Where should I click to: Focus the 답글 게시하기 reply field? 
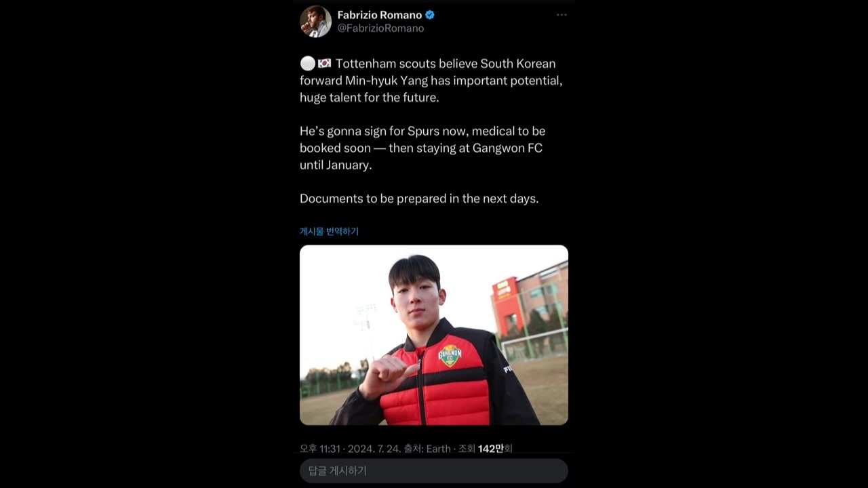coord(433,470)
